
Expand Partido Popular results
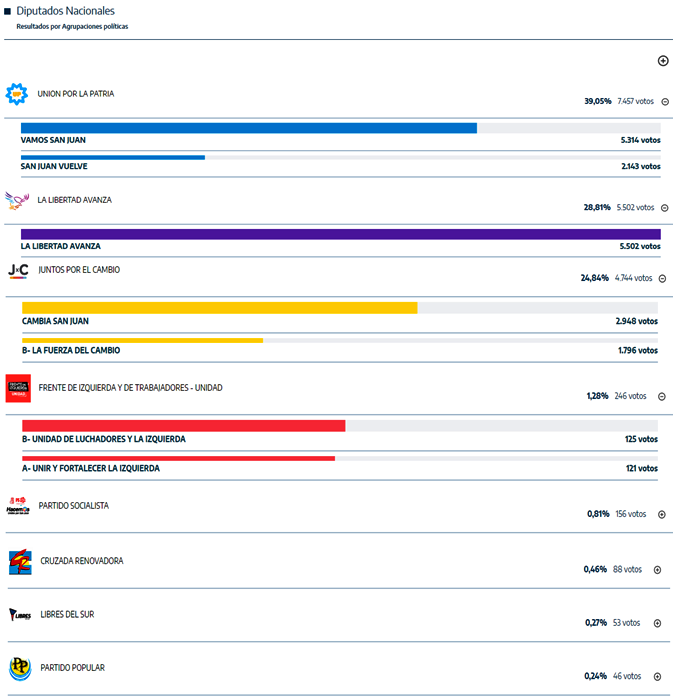point(657,676)
